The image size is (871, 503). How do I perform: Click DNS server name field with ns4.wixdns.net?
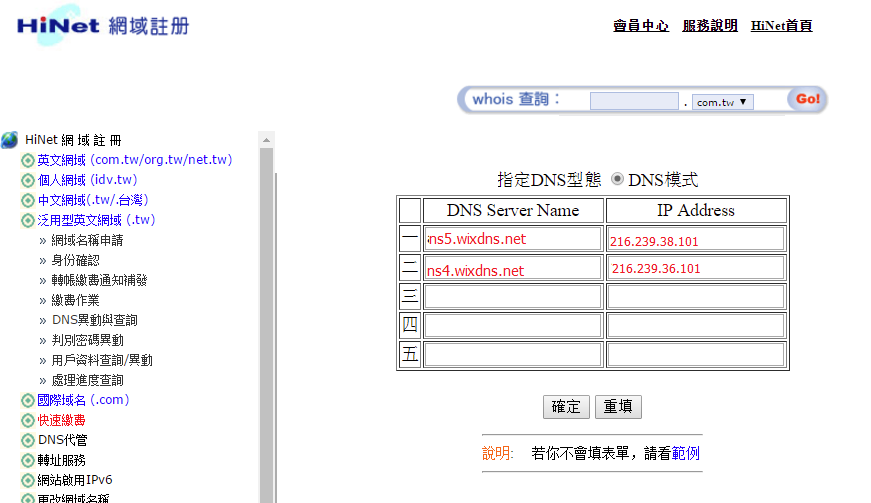pyautogui.click(x=513, y=268)
